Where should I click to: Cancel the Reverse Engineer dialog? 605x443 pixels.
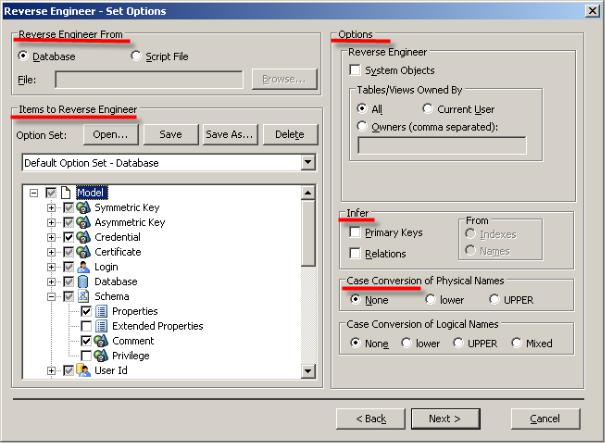[545, 419]
